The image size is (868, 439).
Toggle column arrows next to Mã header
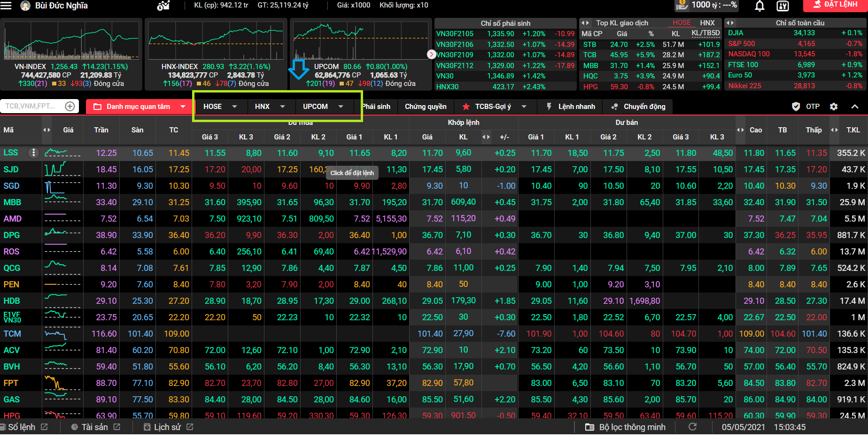click(46, 130)
